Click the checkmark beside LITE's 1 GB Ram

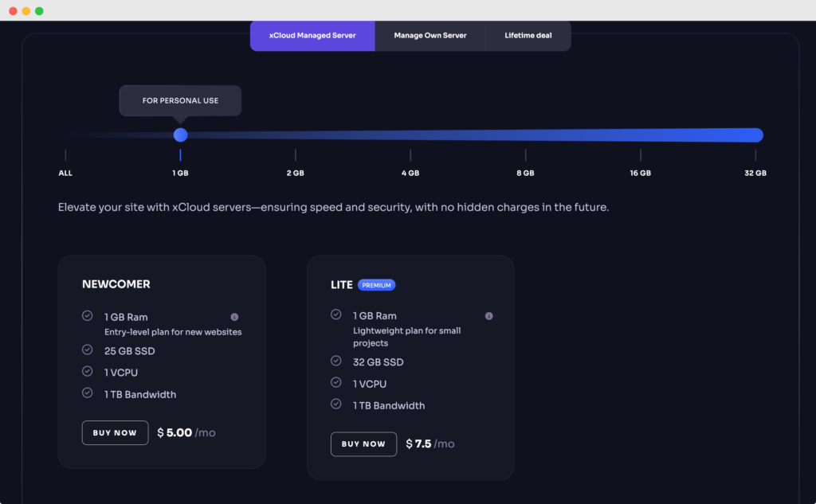tap(336, 315)
